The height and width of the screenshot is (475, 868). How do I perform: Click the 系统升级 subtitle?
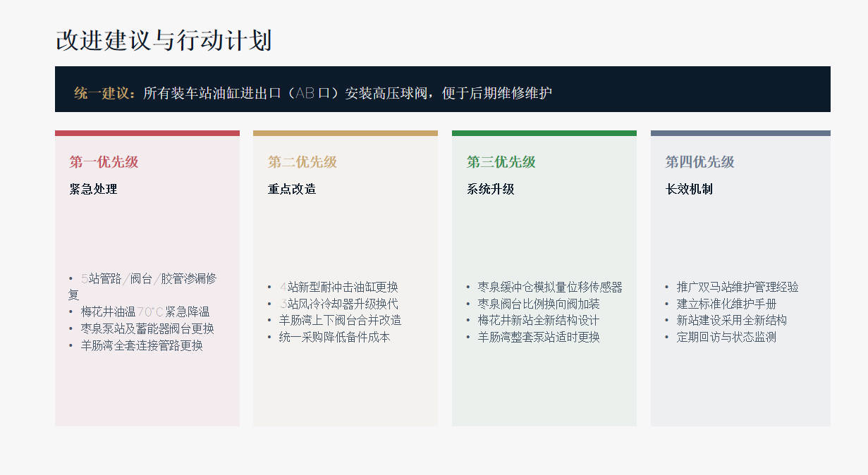[491, 189]
